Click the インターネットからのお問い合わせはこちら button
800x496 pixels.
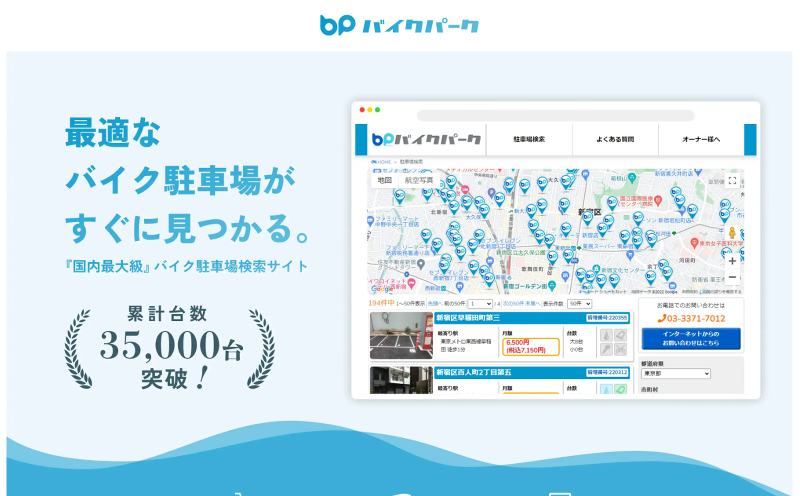click(691, 338)
